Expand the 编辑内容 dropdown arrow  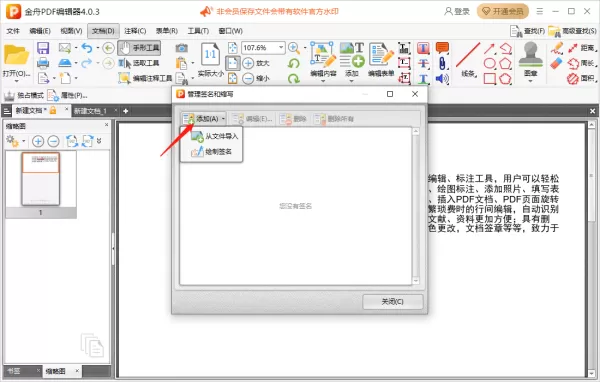point(323,81)
